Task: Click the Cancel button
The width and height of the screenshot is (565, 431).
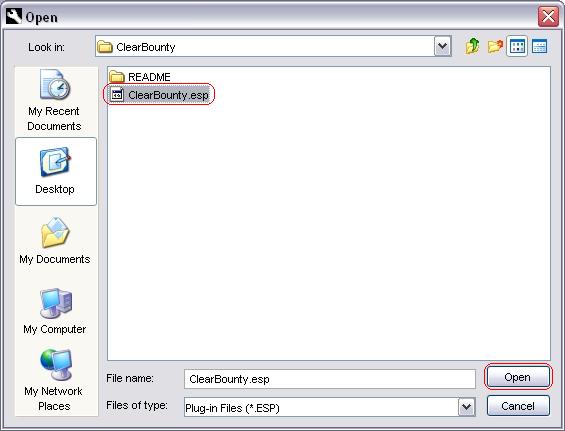Action: 518,406
